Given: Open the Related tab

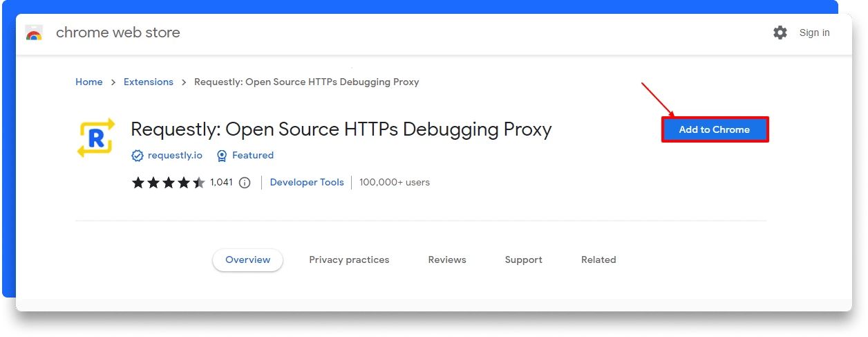Looking at the screenshot, I should click(x=598, y=260).
